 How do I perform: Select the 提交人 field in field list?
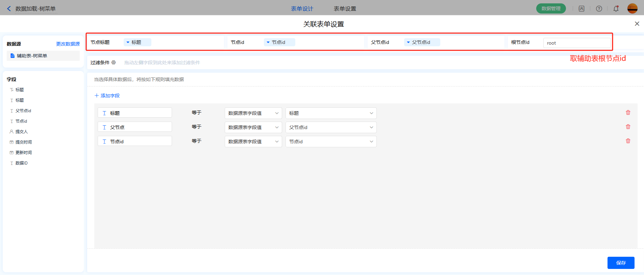click(21, 132)
